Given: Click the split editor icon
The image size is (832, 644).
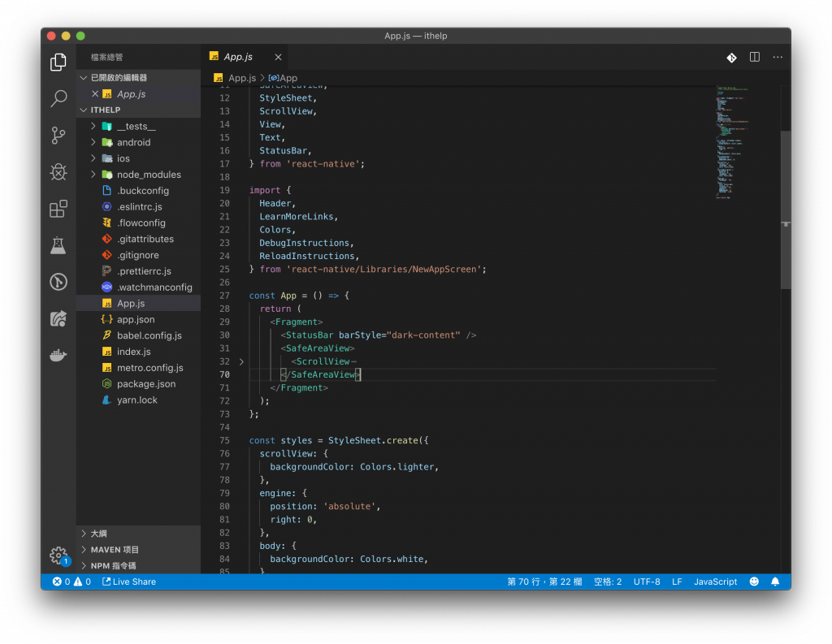Looking at the screenshot, I should [754, 57].
